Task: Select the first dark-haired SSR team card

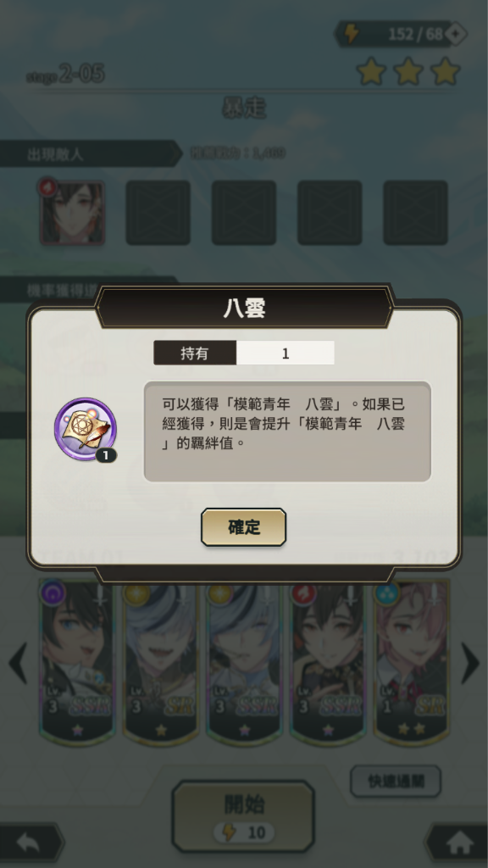Action: click(77, 663)
